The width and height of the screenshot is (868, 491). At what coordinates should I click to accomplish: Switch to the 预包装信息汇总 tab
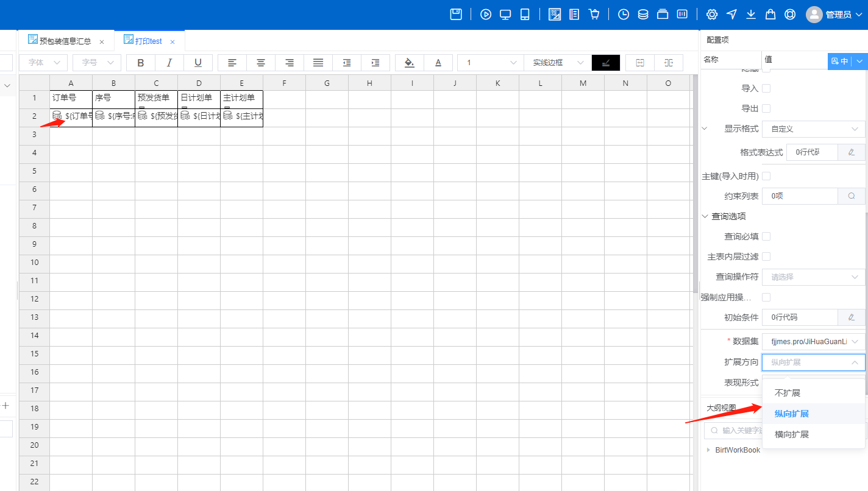(65, 41)
